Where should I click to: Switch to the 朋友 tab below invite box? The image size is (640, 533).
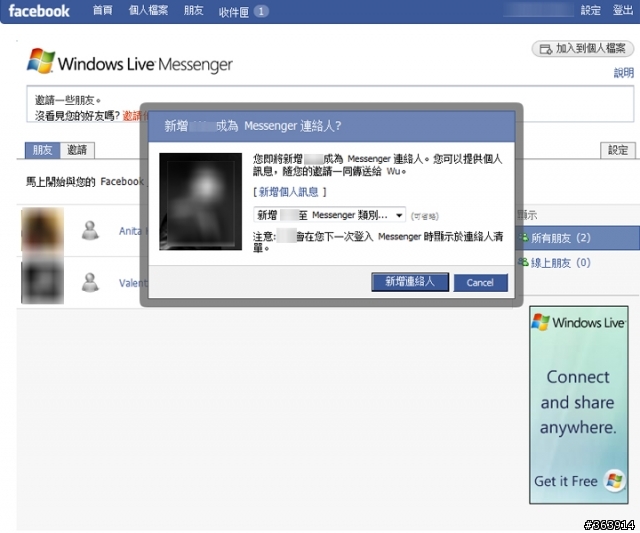point(42,150)
